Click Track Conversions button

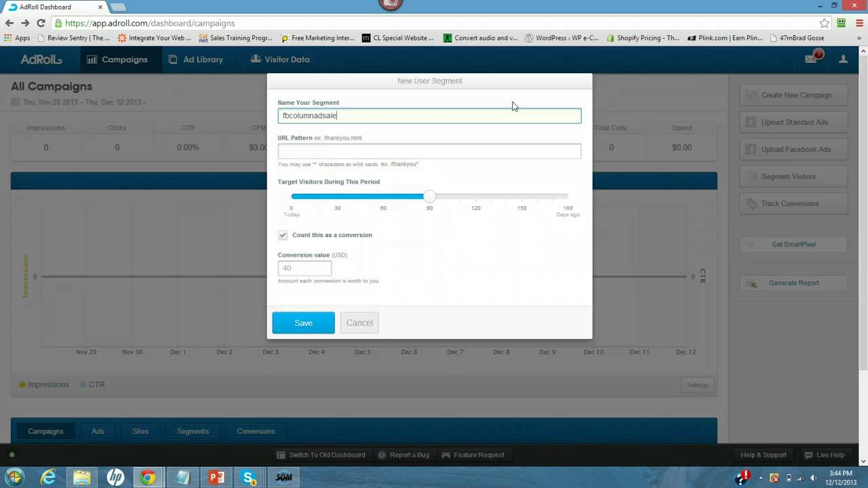point(794,203)
